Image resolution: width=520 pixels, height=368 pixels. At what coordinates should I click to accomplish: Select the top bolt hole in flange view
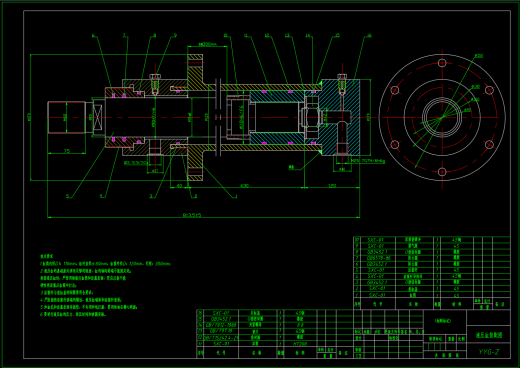[442, 63]
